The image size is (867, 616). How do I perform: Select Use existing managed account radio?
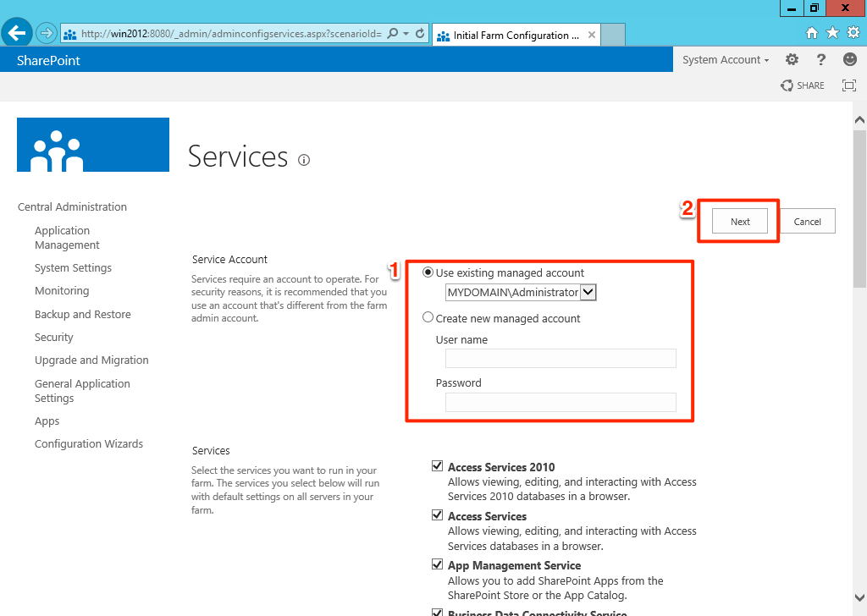(428, 272)
